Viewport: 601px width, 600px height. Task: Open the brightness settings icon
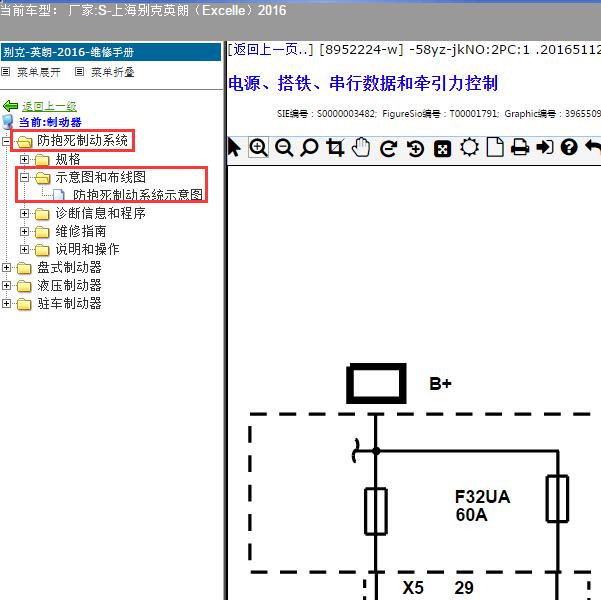pyautogui.click(x=469, y=148)
